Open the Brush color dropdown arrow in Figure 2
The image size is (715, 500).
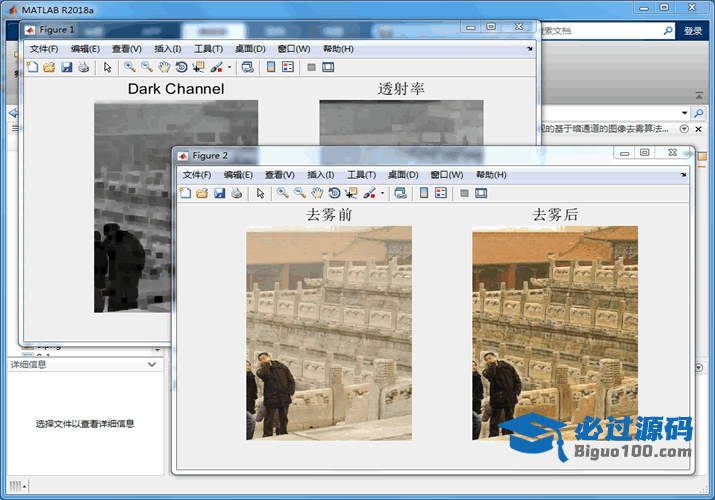pos(382,193)
